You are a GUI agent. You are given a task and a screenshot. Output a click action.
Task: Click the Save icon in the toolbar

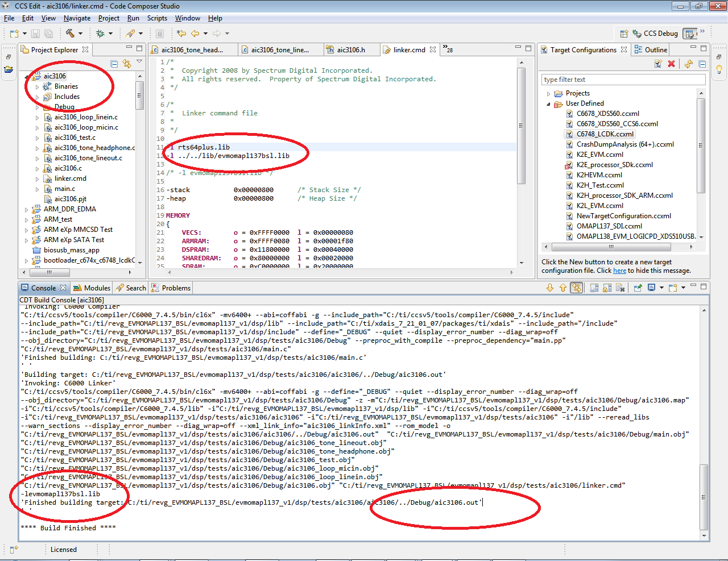coord(35,34)
